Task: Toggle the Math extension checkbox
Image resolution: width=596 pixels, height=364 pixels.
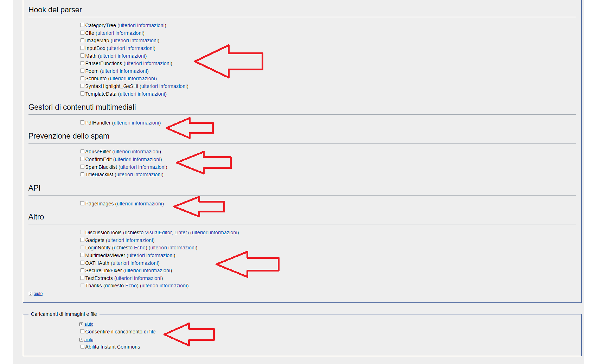Action: pyautogui.click(x=82, y=56)
